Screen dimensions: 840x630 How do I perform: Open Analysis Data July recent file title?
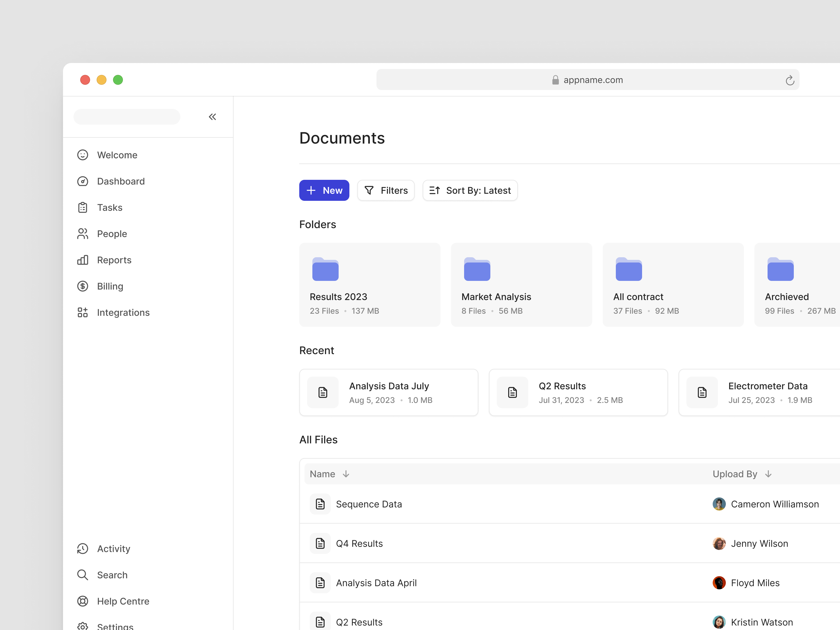389,386
